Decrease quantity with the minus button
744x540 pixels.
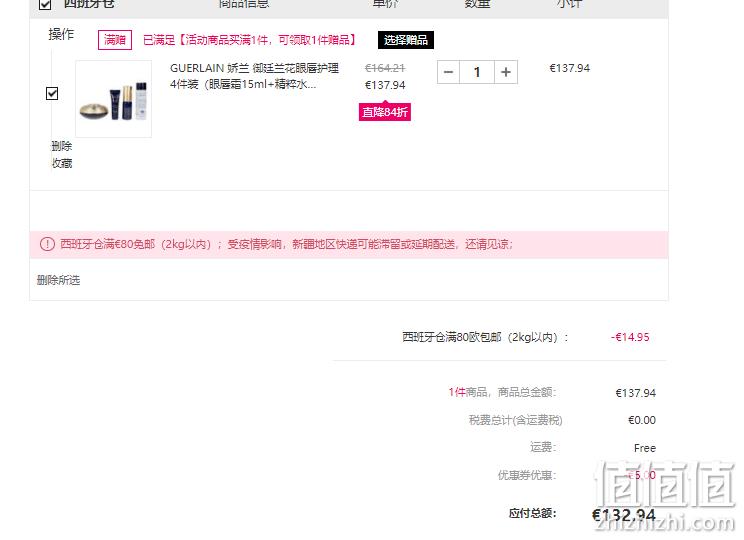click(448, 72)
